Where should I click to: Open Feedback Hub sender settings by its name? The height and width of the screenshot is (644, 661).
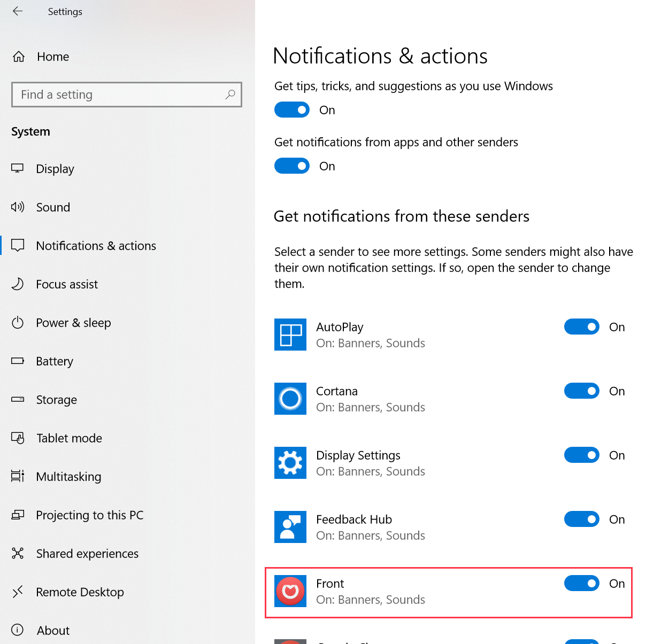(353, 519)
